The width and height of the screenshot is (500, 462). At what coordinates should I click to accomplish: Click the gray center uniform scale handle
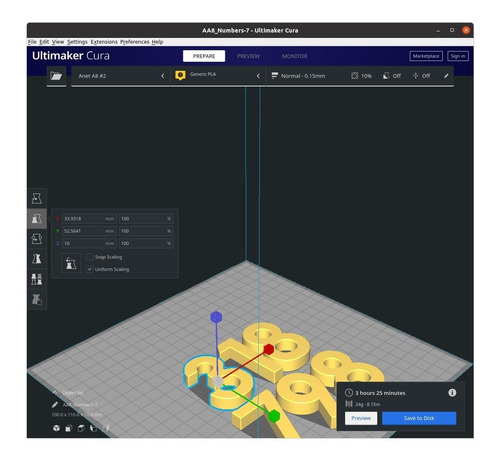click(x=218, y=381)
